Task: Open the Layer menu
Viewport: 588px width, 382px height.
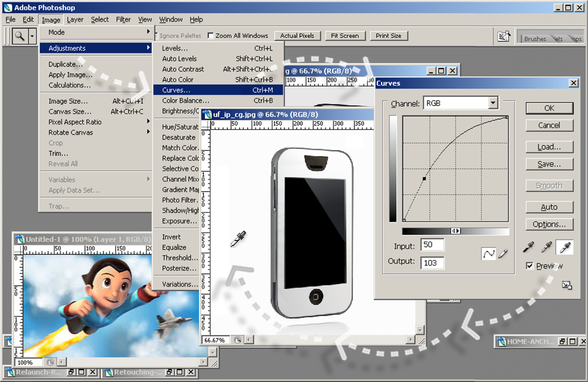Action: click(75, 20)
